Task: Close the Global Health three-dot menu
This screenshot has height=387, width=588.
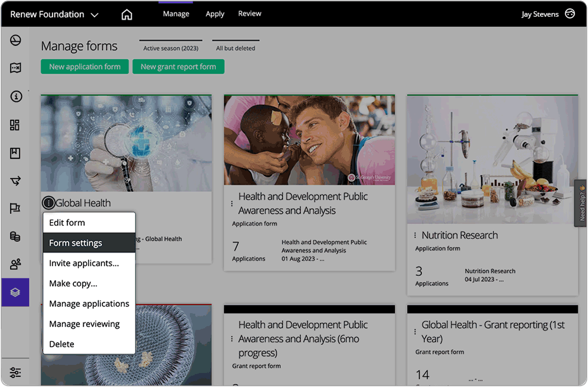Action: [49, 203]
